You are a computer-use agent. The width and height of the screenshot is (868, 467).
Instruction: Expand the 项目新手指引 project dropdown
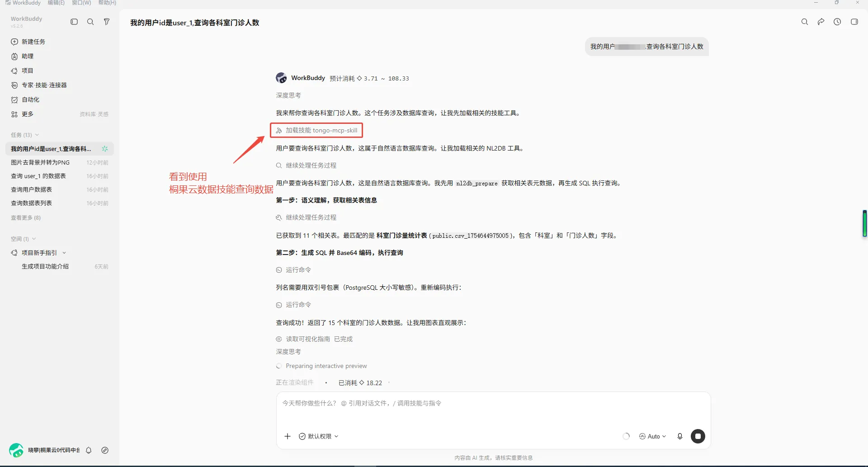(x=64, y=253)
